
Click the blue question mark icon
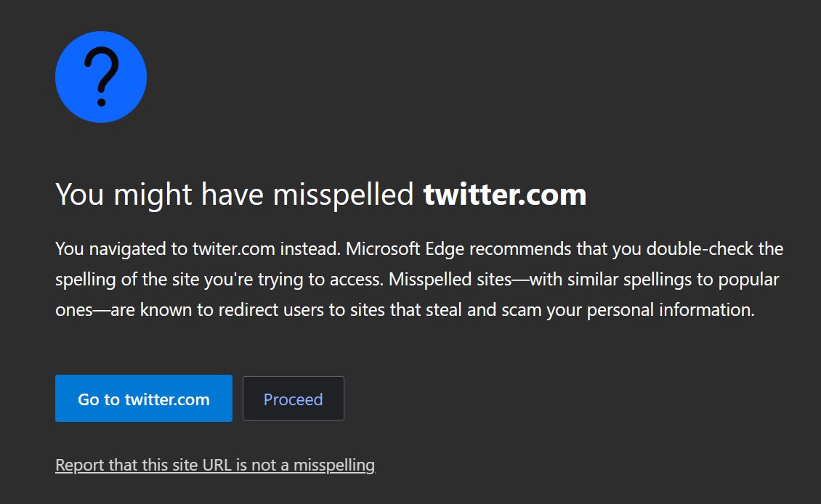pos(100,77)
